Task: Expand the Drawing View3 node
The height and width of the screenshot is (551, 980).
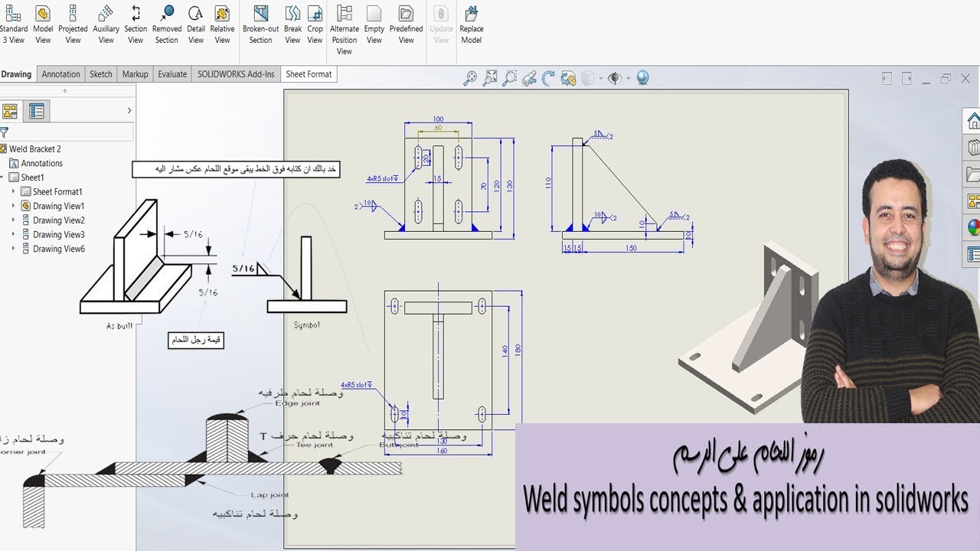Action: coord(14,234)
